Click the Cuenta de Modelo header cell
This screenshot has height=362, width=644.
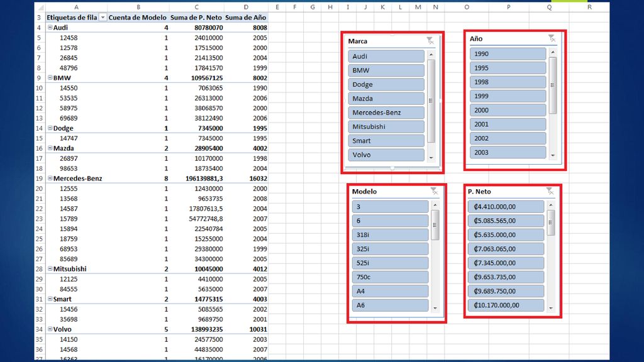click(x=138, y=17)
